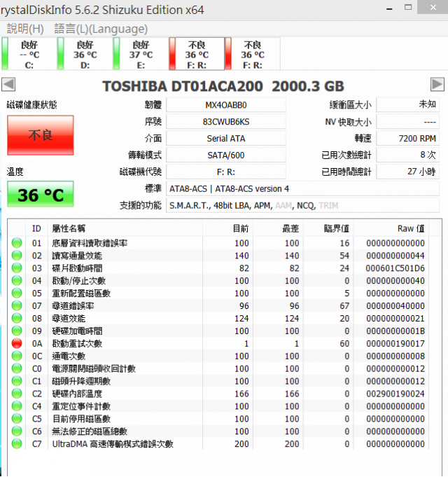448x477 pixels.
Task: Click status icon for attribute C4
Action: (17, 406)
